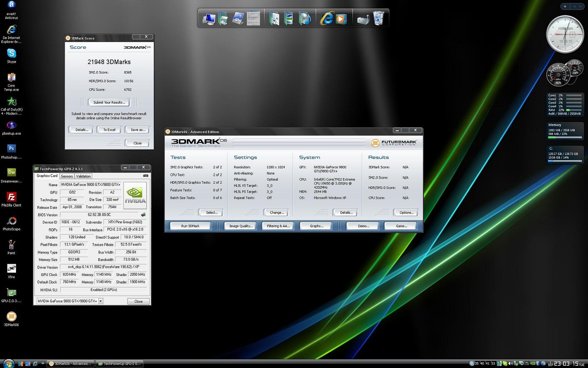Click the NVIDIA logo in GPU-Z

click(x=135, y=195)
